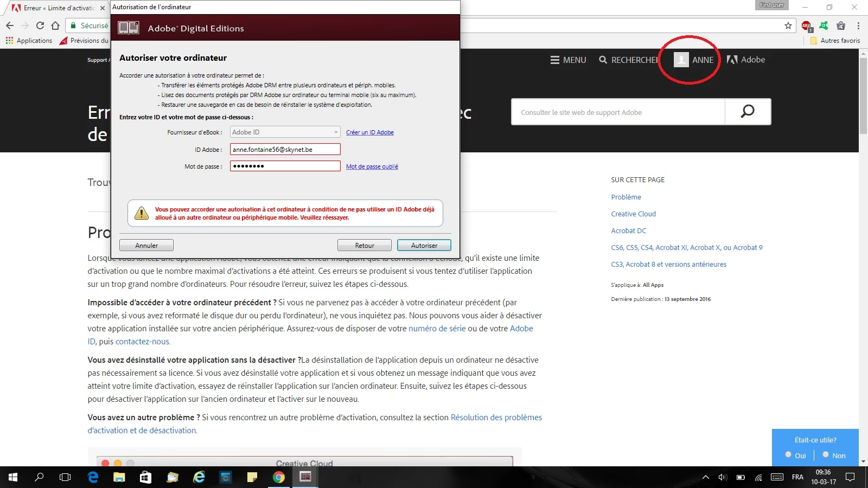Click the Chrome home icon
The height and width of the screenshot is (488, 868).
point(55,25)
